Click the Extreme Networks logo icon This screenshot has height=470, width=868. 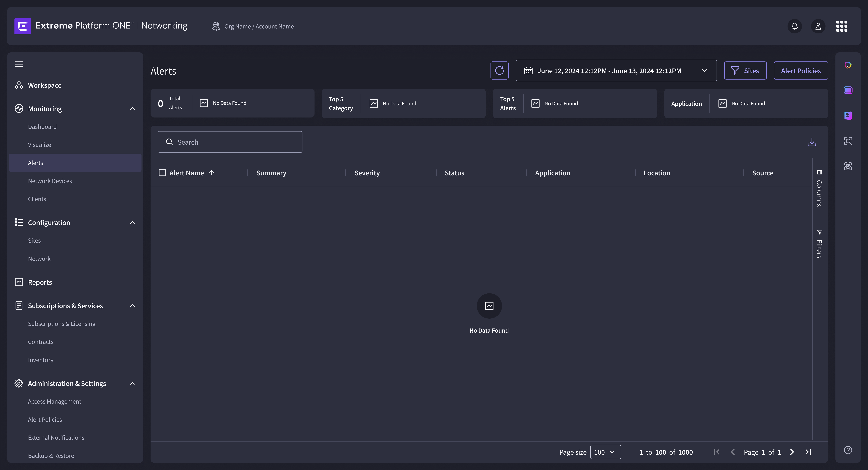pos(23,26)
